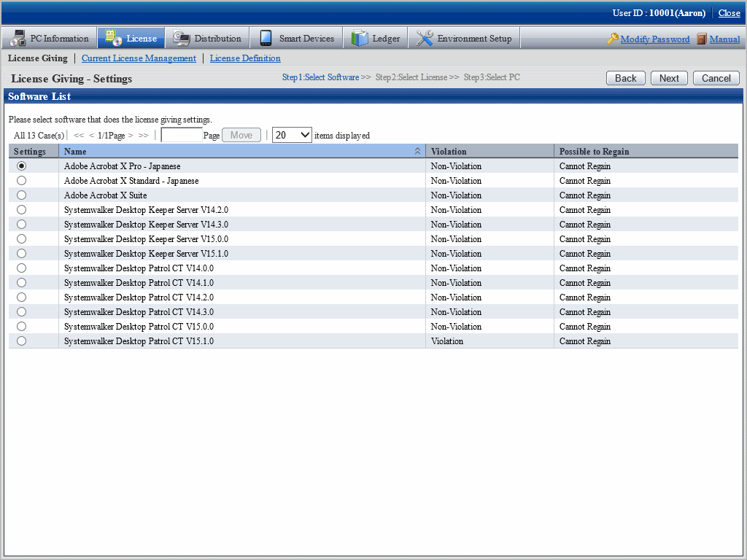This screenshot has height=560, width=747.
Task: Click Systemwalker Desktop Keeper Server V14.2.0 text
Action: (146, 209)
